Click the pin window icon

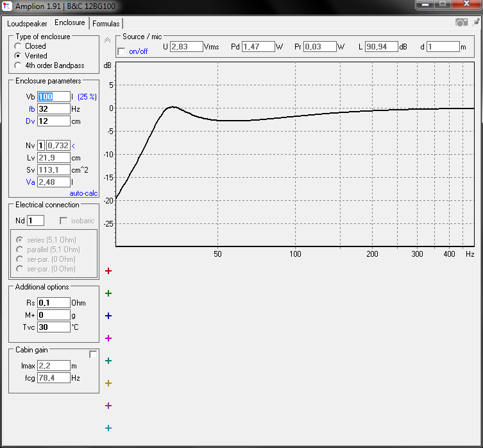[x=476, y=22]
